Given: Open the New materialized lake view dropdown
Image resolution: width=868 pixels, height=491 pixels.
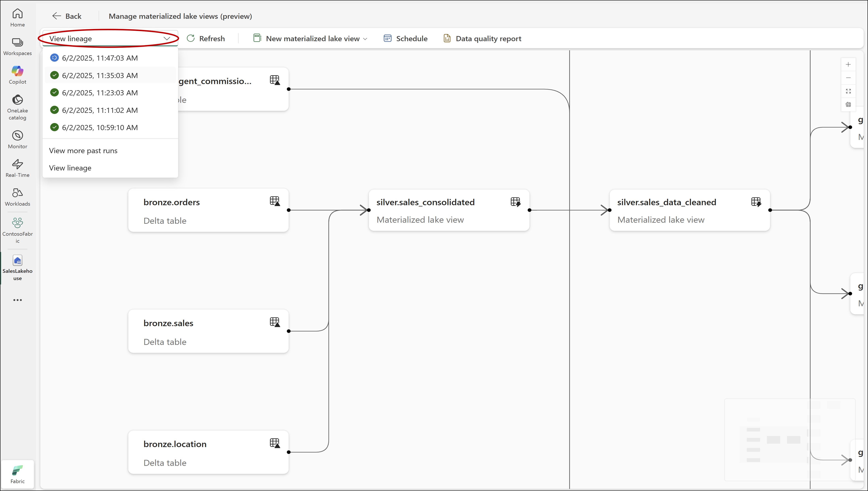Looking at the screenshot, I should pos(310,38).
